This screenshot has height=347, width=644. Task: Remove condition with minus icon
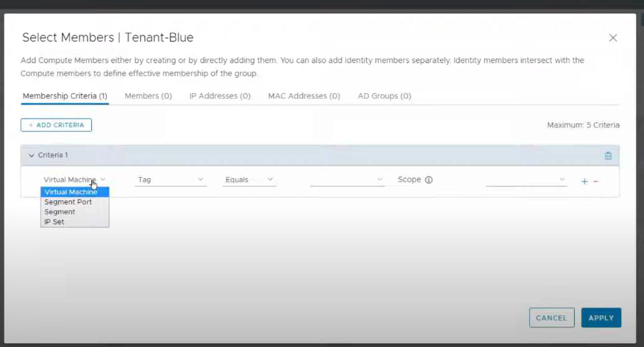pyautogui.click(x=596, y=182)
